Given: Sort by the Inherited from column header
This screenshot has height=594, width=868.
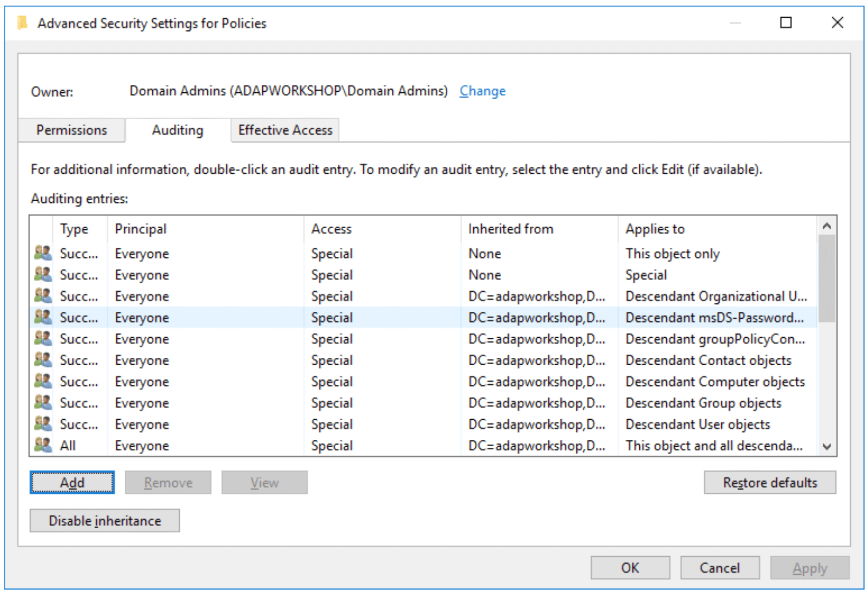Looking at the screenshot, I should (x=511, y=229).
